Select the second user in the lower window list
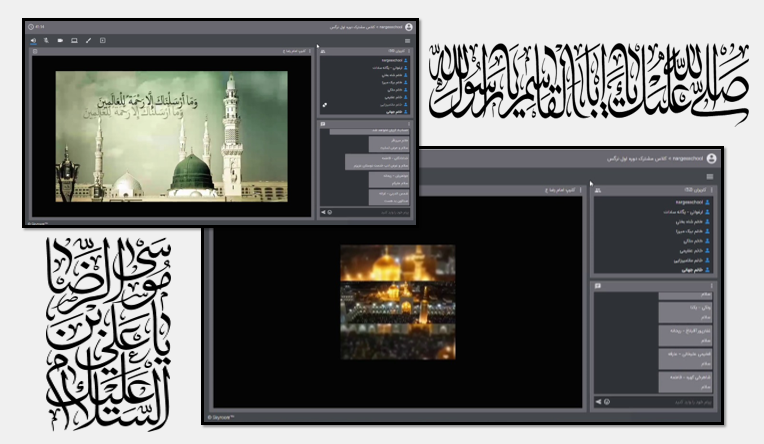Viewport: 764px width, 444px height. pyautogui.click(x=683, y=212)
